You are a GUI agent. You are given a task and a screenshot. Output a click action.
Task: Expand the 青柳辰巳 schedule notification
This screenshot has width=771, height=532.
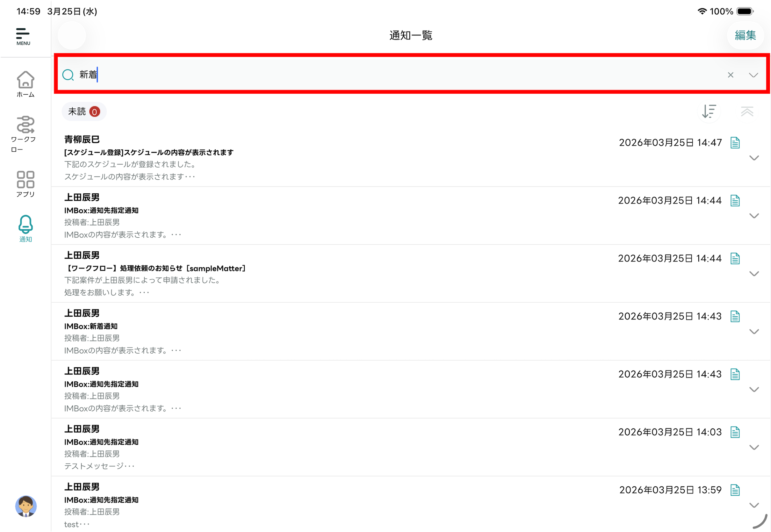click(x=754, y=158)
